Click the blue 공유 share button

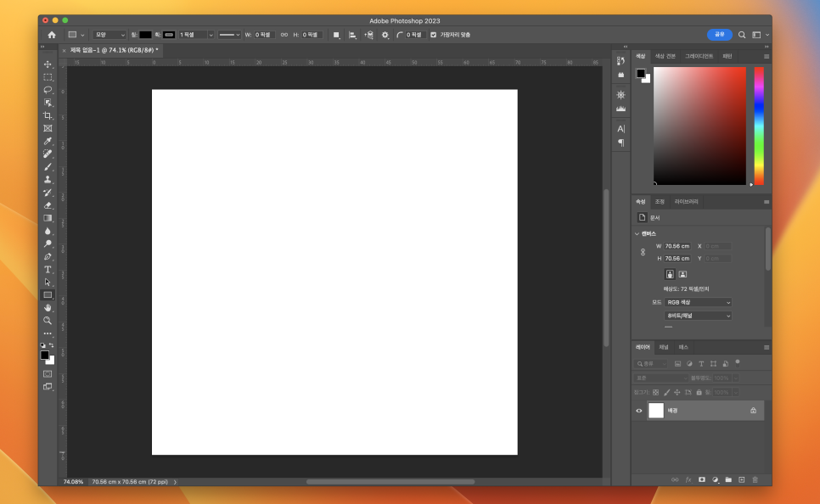click(720, 35)
